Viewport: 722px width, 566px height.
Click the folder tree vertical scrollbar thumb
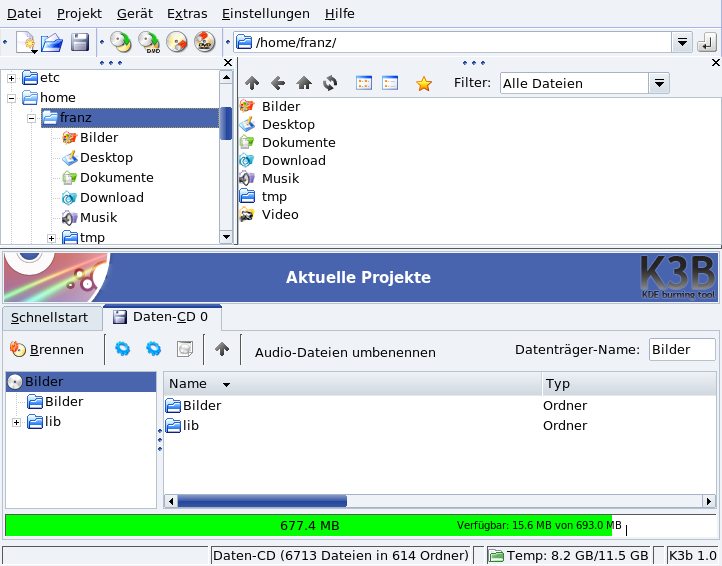tap(226, 123)
